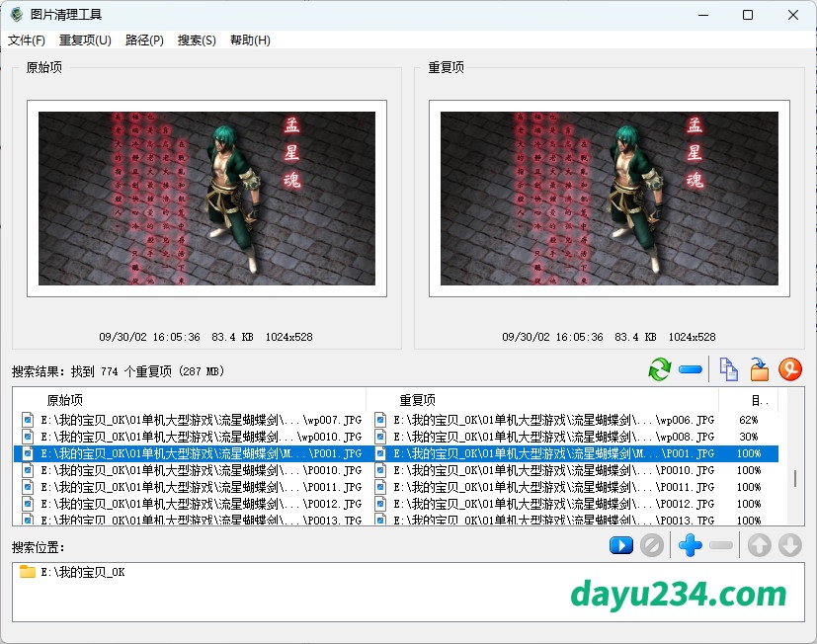The image size is (817, 644).
Task: Click the grey move-up arrow icon
Action: coord(759,545)
